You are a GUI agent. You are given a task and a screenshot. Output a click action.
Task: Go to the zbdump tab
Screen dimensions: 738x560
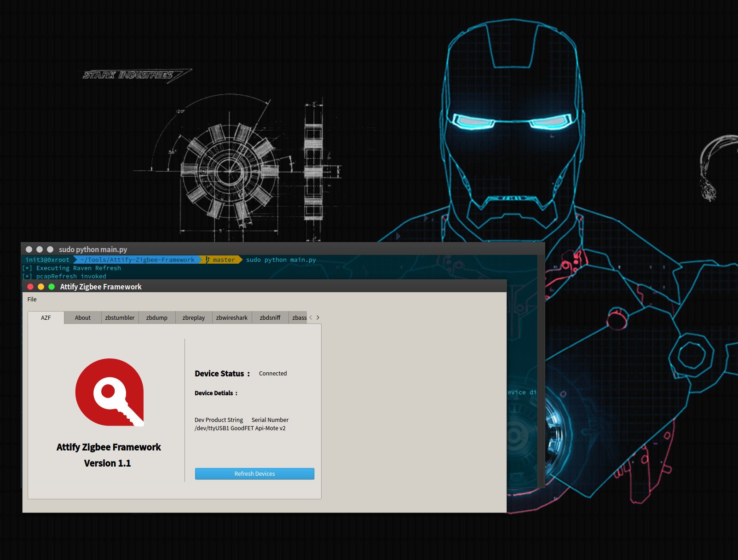(x=157, y=318)
